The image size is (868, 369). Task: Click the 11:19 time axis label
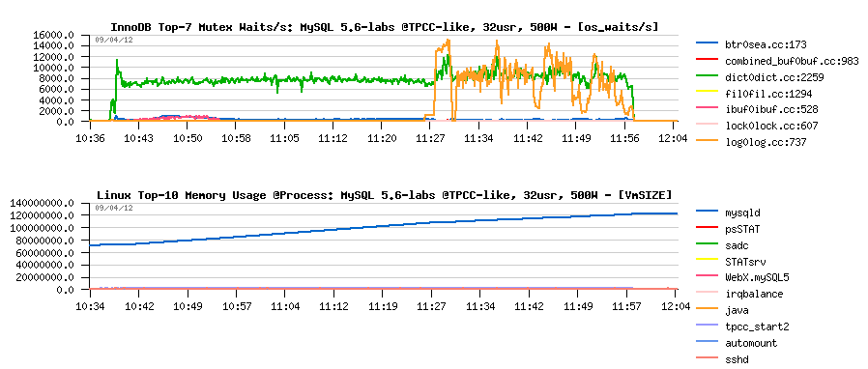382,305
